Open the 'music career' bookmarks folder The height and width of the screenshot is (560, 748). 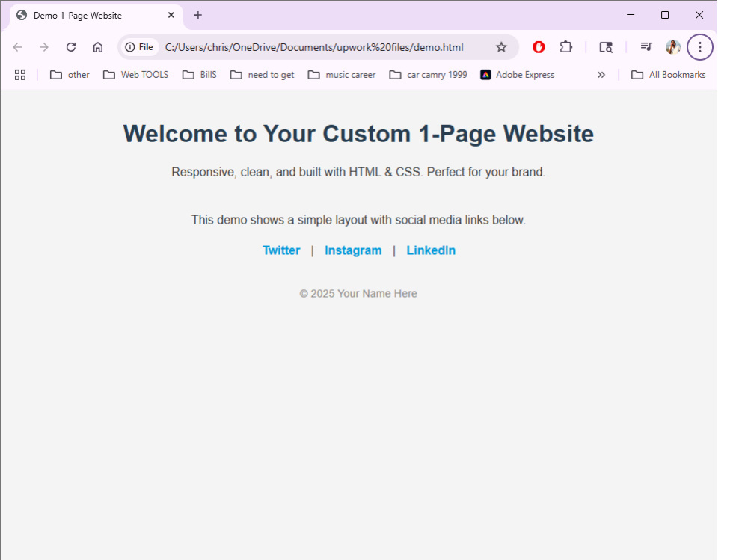tap(342, 75)
